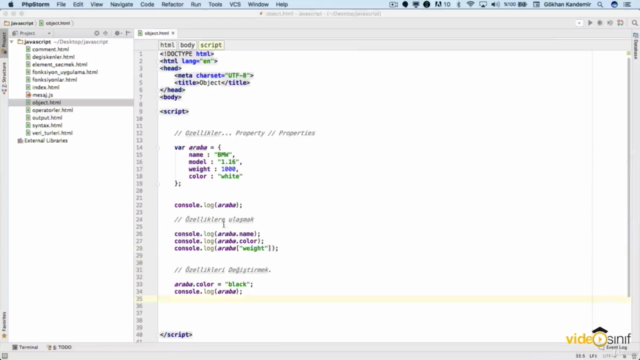Open the Navigate menu

[122, 4]
